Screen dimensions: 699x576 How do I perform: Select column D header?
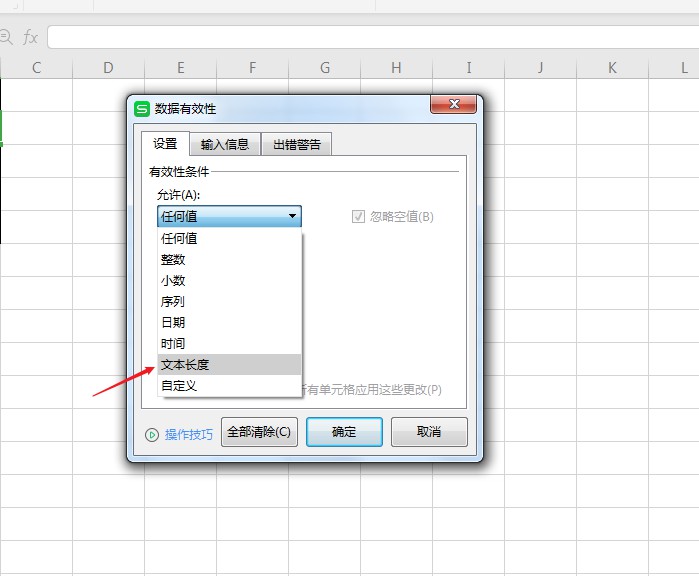point(108,68)
